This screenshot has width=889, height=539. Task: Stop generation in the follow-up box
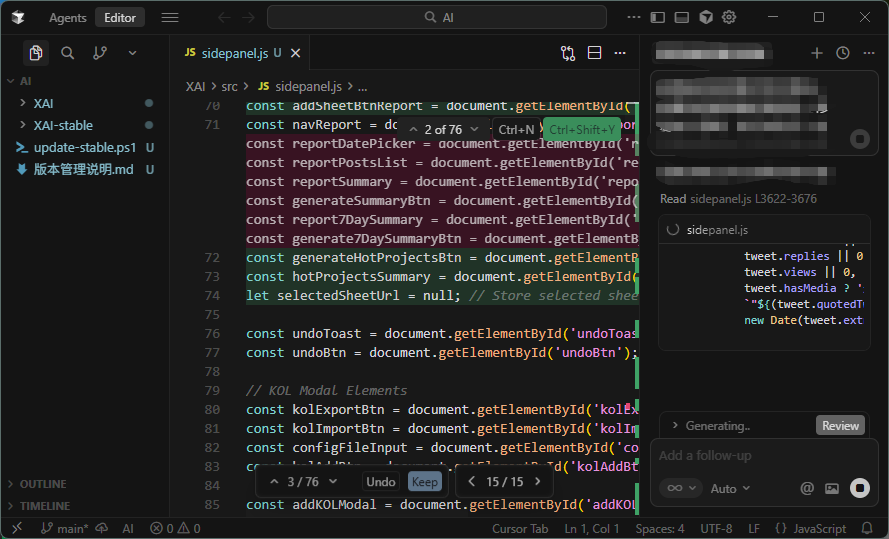(x=859, y=488)
